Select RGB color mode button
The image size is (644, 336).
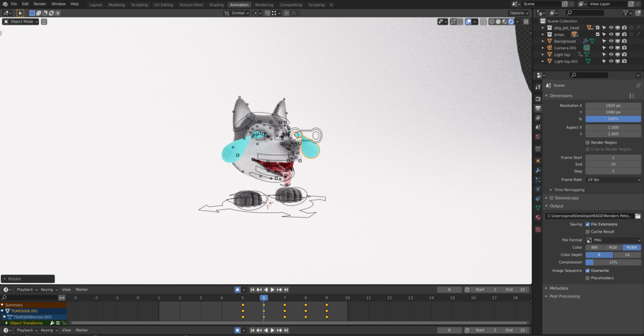(613, 248)
